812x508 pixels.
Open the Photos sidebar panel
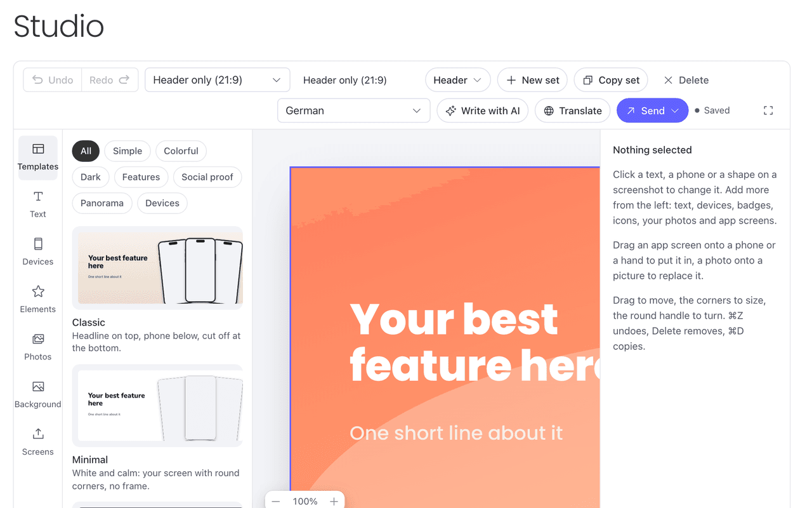38,347
